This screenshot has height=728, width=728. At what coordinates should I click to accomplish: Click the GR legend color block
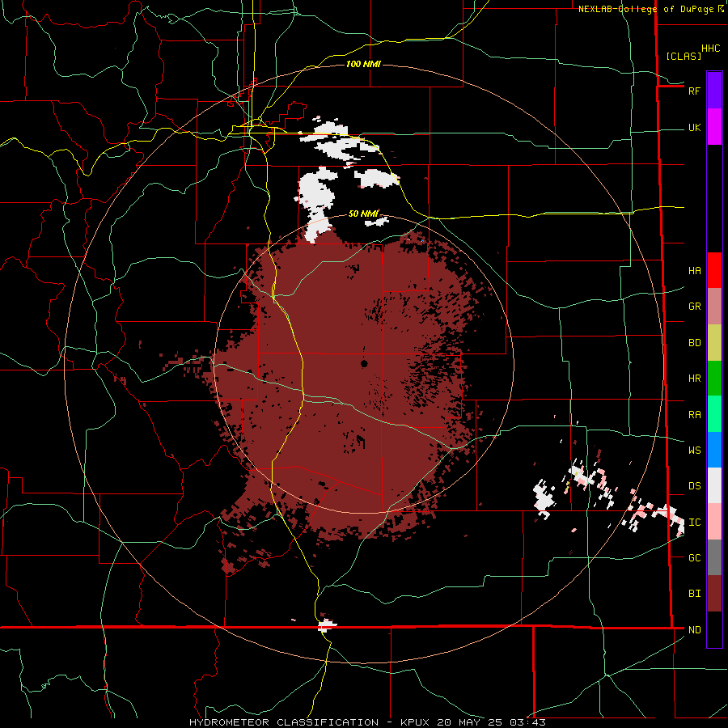[714, 307]
